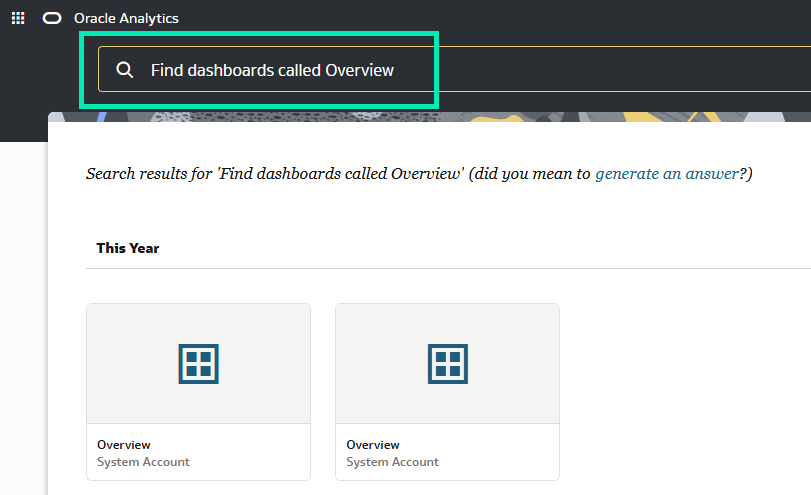
Task: Click the search magnifier icon
Action: point(125,70)
